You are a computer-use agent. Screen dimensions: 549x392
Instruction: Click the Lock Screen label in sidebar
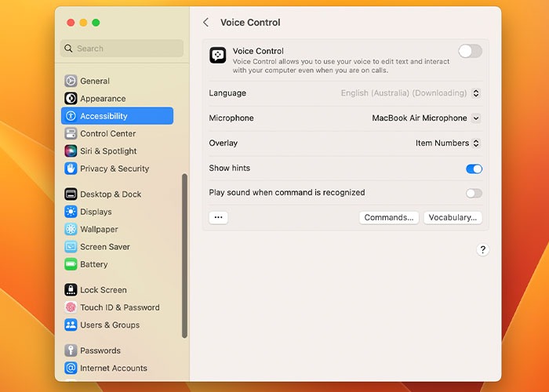point(104,290)
